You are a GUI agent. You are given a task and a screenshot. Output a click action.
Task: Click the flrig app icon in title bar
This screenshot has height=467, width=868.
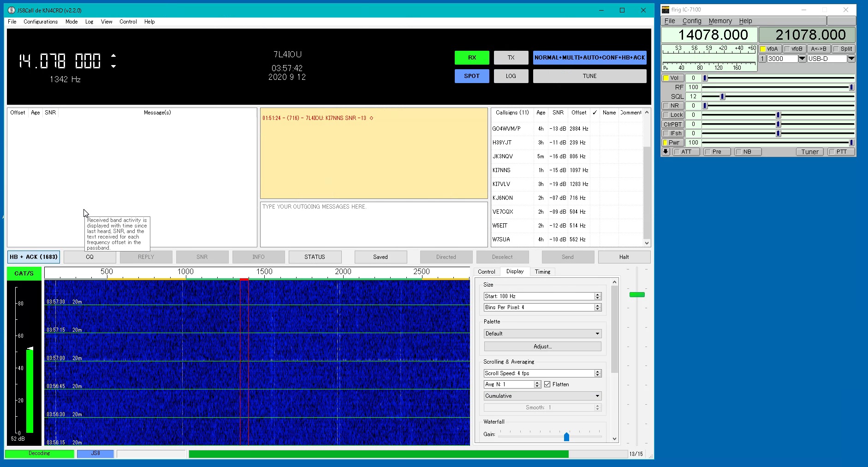[666, 10]
